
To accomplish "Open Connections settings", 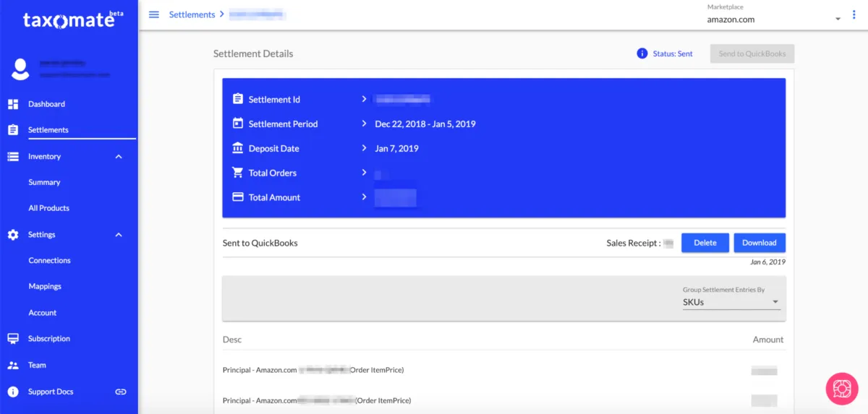I will 49,260.
